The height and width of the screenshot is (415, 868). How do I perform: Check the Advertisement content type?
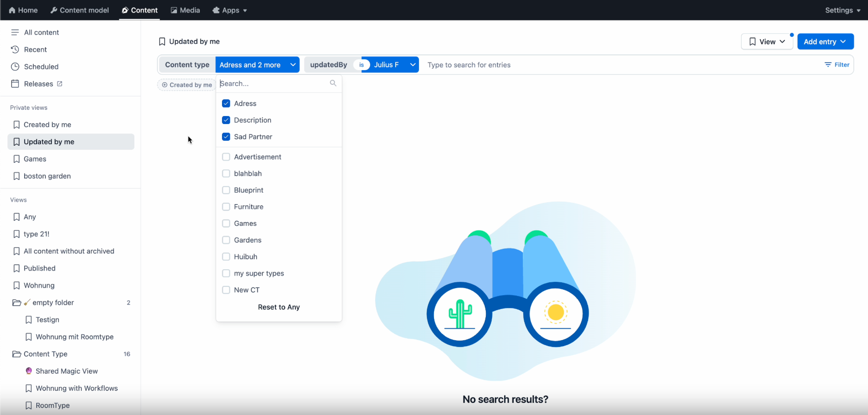[226, 157]
